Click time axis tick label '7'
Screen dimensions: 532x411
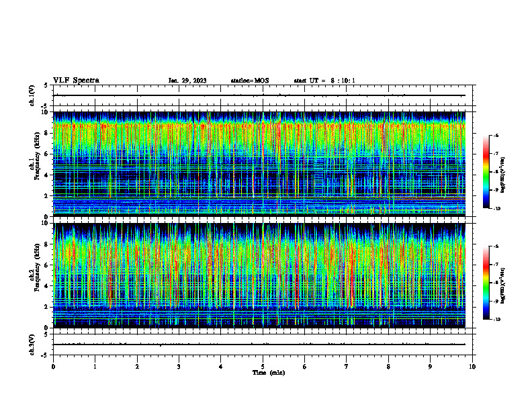[347, 367]
